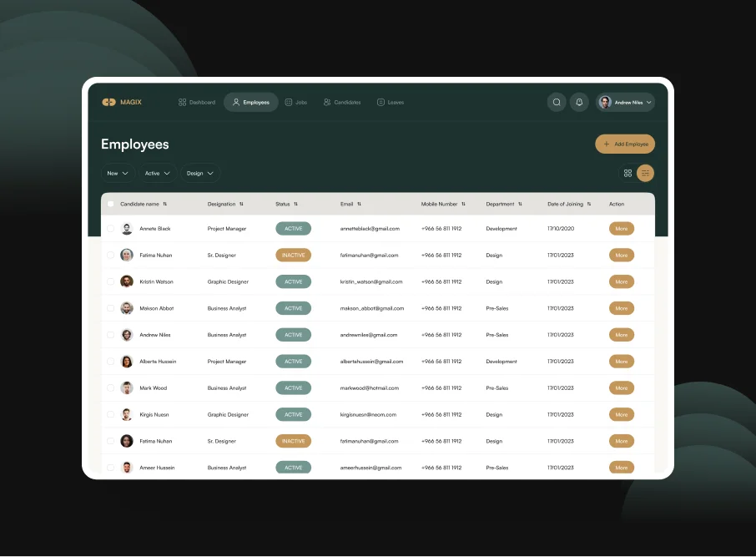Expand the New dropdown filter

117,173
